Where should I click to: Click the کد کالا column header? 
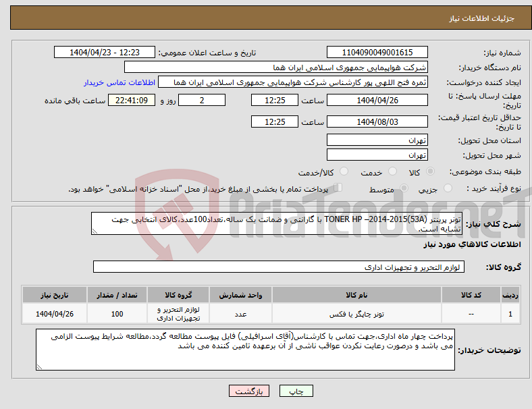(x=471, y=295)
